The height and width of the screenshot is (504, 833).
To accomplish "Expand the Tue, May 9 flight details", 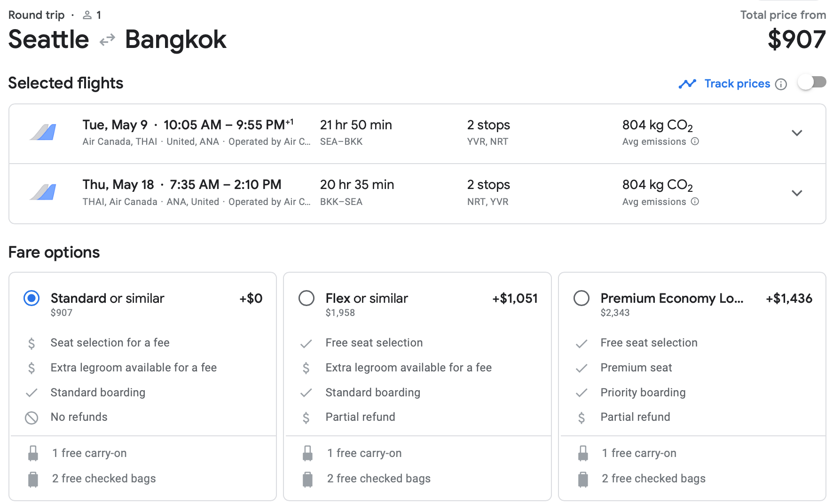I will (x=796, y=133).
